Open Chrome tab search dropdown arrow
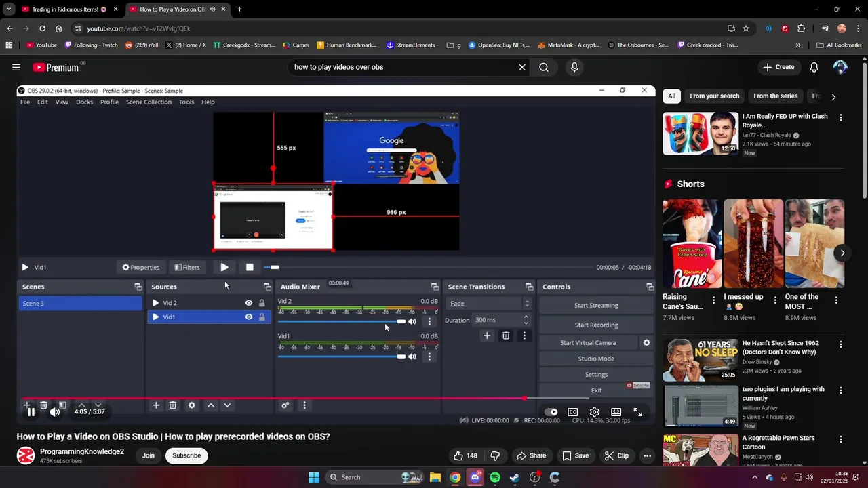The width and height of the screenshot is (868, 488). point(9,9)
